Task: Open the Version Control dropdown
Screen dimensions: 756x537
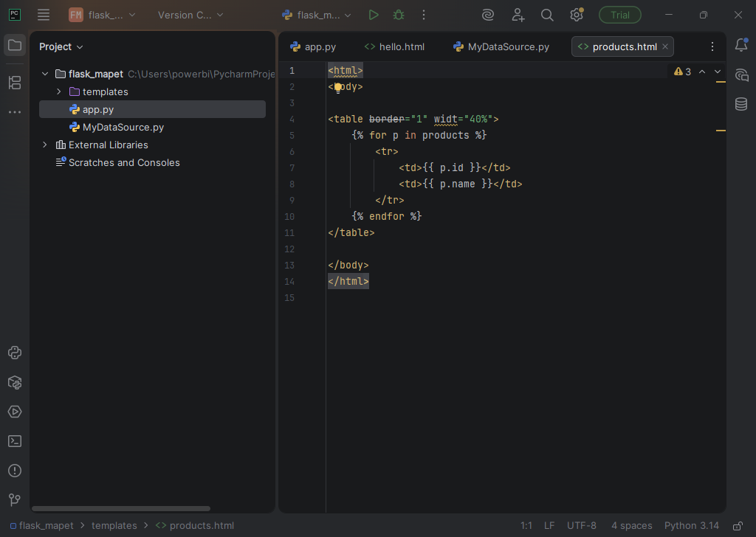Action: [x=190, y=15]
